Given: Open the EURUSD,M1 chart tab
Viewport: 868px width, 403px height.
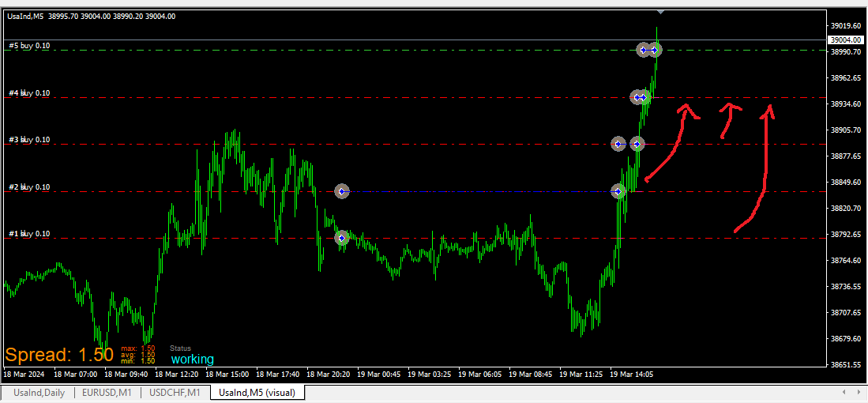Looking at the screenshot, I should pos(107,393).
